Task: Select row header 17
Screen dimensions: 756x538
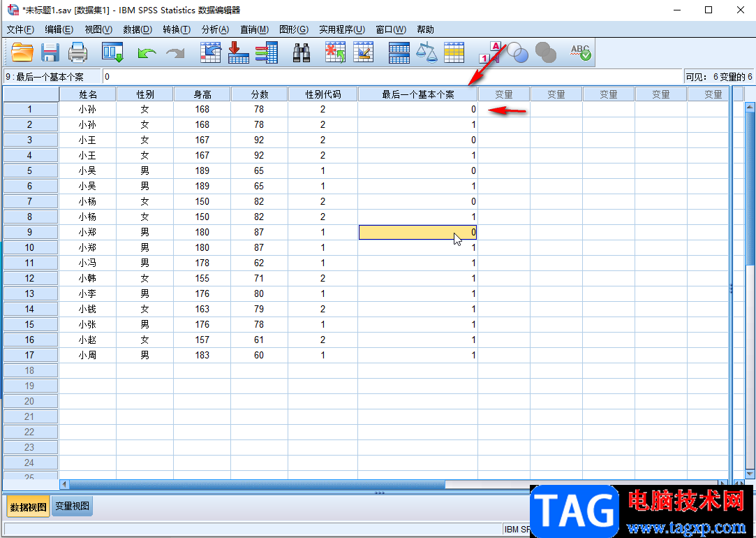Action: tap(30, 355)
